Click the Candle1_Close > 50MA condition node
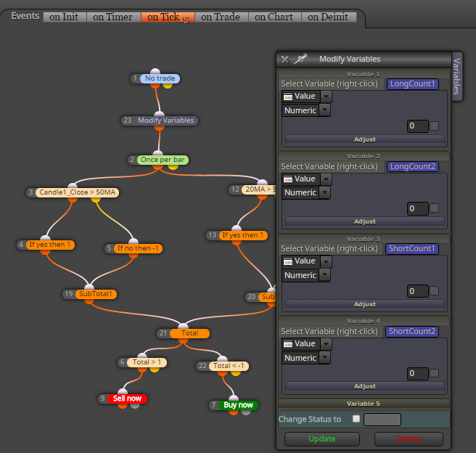The width and height of the screenshot is (476, 453). [x=77, y=192]
